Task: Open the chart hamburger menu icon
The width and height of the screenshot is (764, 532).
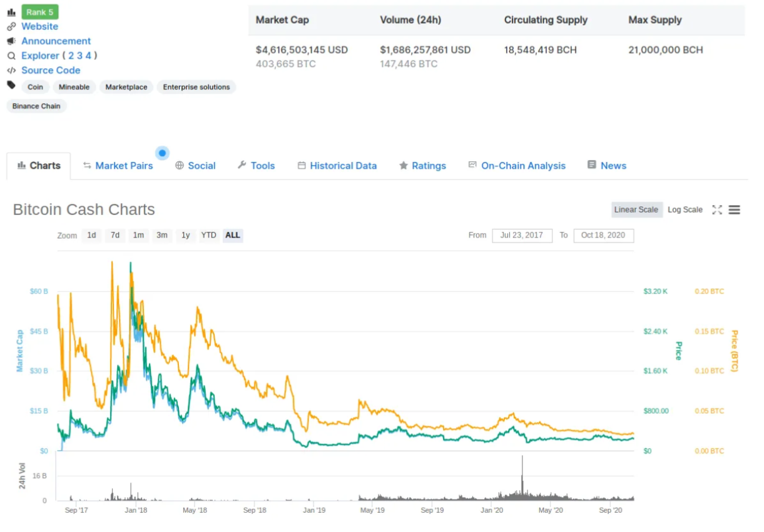Action: point(735,210)
